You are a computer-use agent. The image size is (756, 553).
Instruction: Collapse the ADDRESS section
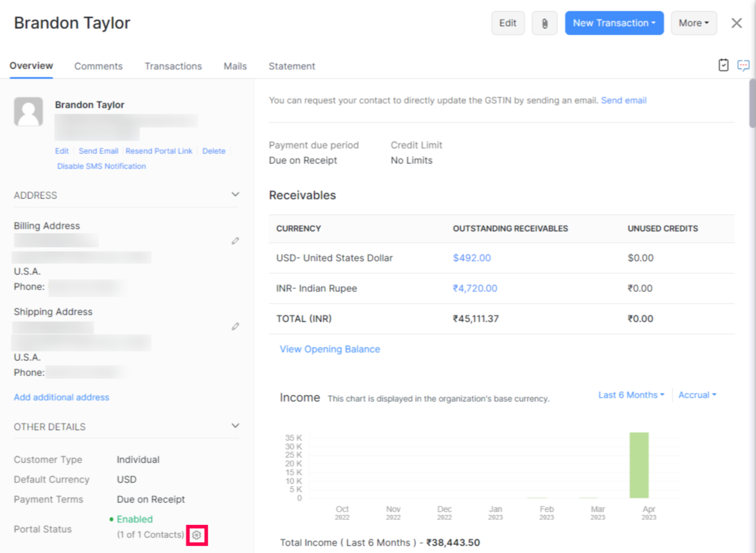point(236,193)
